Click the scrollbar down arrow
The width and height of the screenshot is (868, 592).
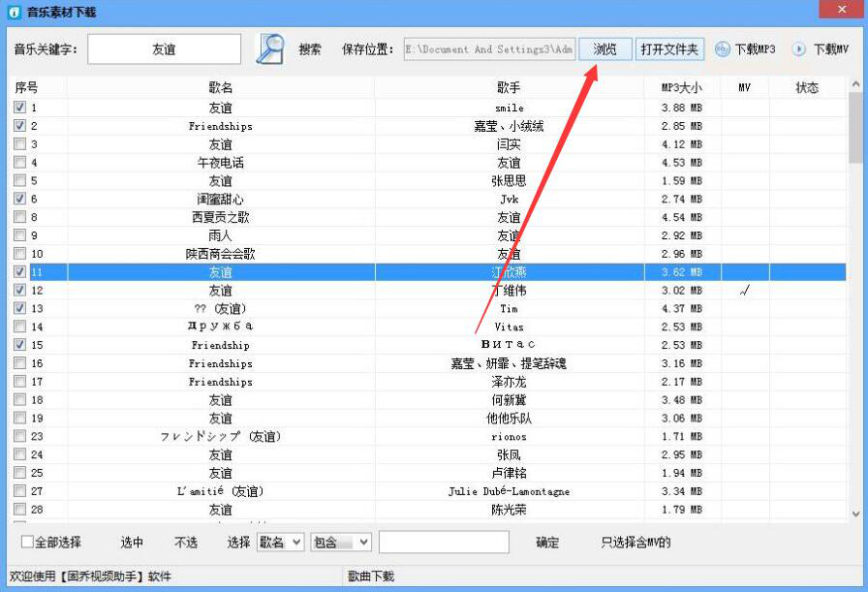[855, 514]
